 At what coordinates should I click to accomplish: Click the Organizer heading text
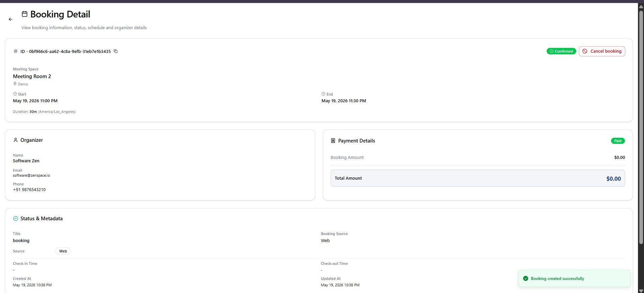click(x=32, y=140)
